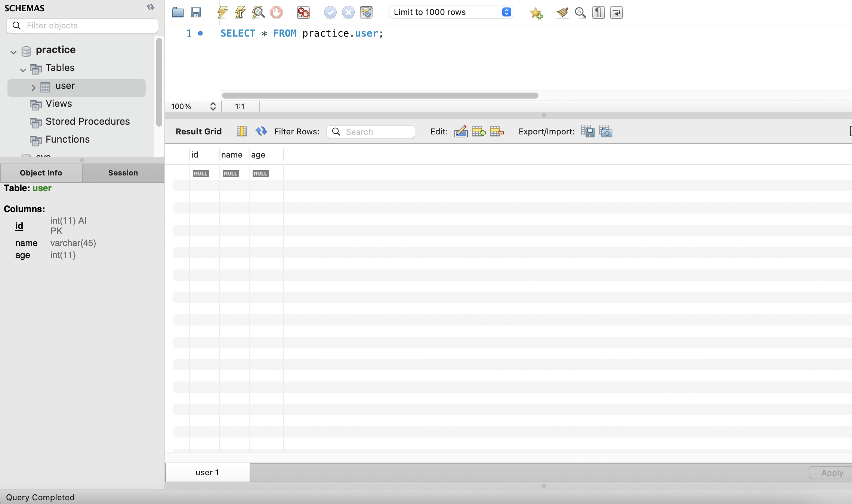Click the Apply button

(832, 473)
